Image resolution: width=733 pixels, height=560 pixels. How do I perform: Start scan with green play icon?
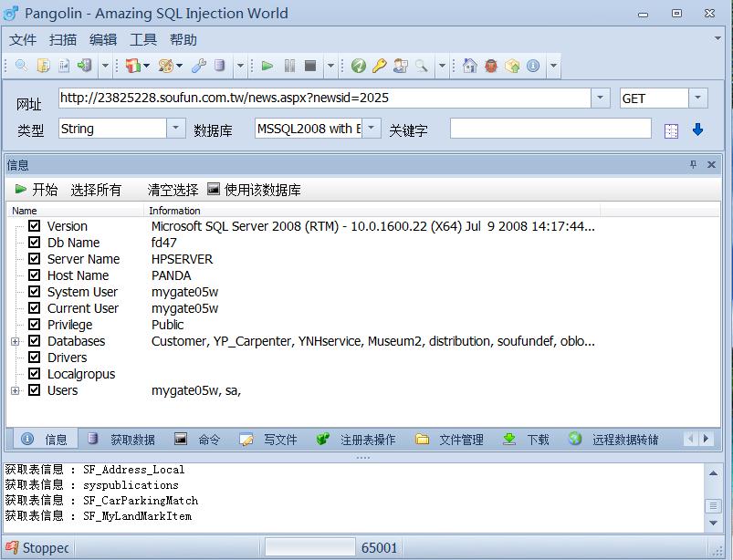267,66
